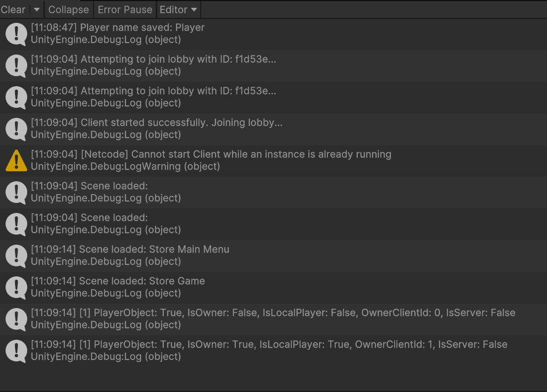Select the 'Scene loaded: Store Game' log text
This screenshot has height=392, width=547.
(x=142, y=281)
